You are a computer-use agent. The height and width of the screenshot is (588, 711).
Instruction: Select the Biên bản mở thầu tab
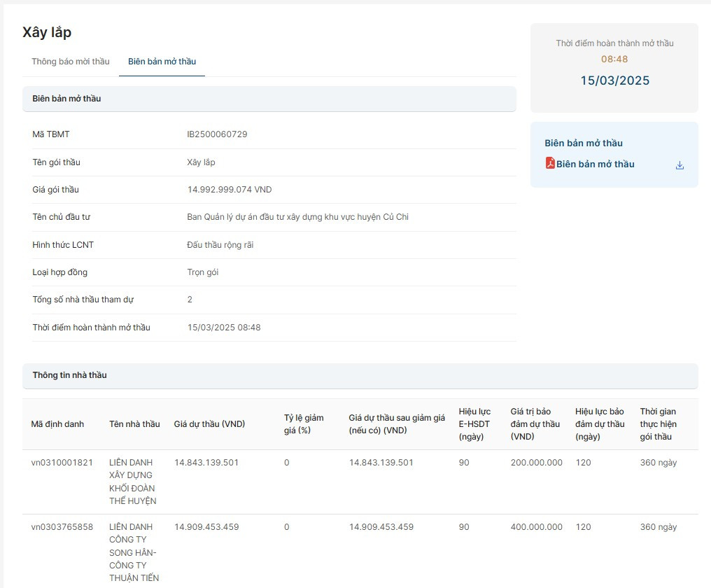(162, 62)
